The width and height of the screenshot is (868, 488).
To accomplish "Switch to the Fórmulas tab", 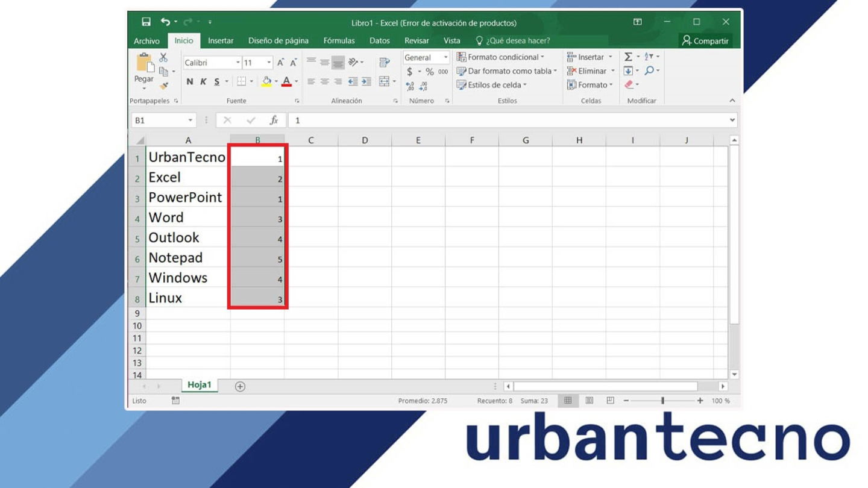I will pos(339,41).
